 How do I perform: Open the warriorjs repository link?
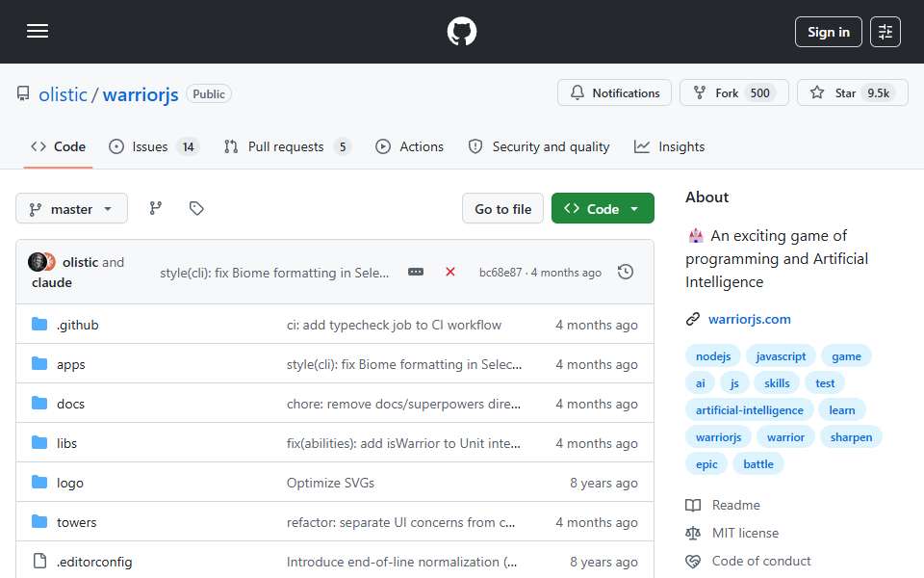tap(141, 94)
